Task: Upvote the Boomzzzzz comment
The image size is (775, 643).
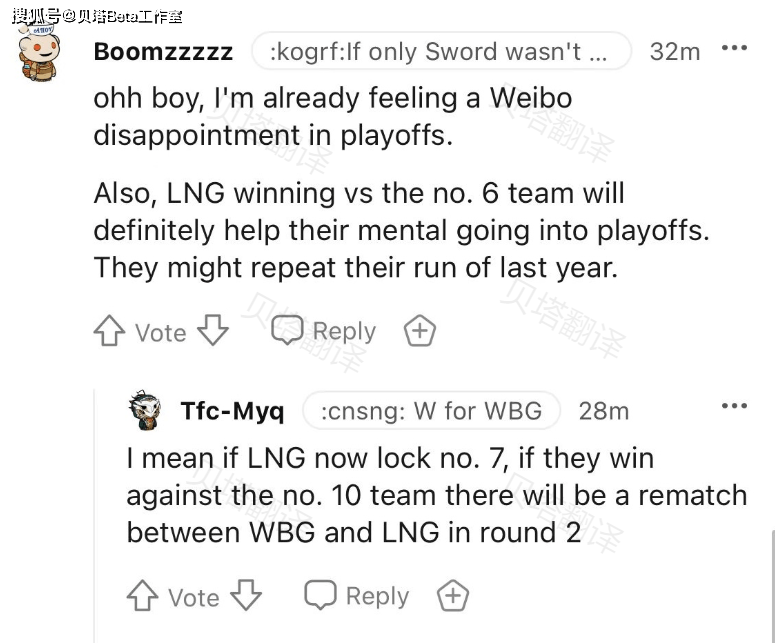Action: pos(109,331)
